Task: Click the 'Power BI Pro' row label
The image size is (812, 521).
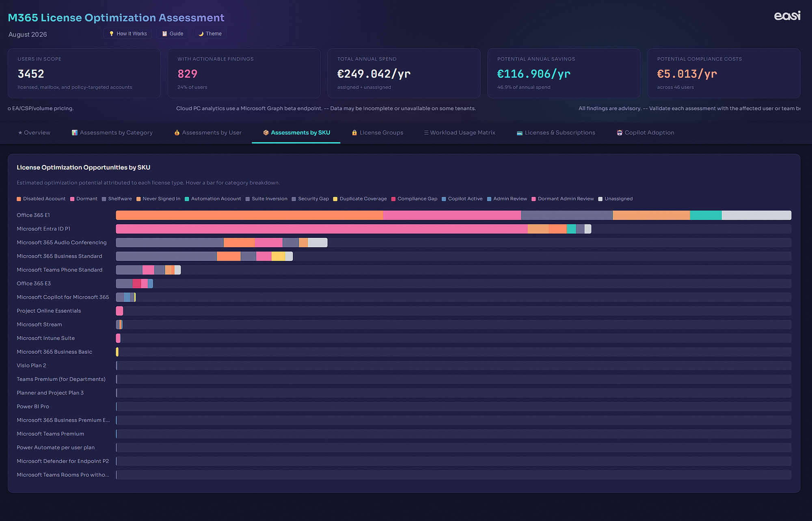Action: [33, 407]
